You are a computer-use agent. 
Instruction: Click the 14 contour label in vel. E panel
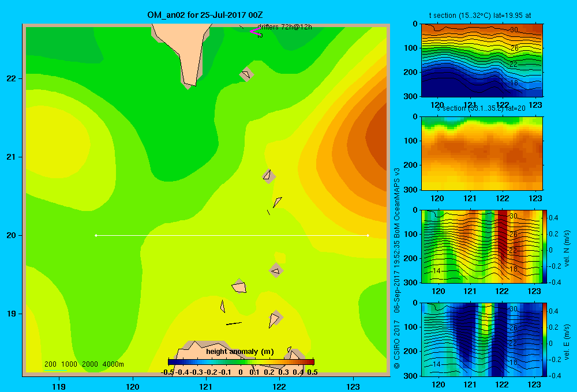(x=436, y=364)
